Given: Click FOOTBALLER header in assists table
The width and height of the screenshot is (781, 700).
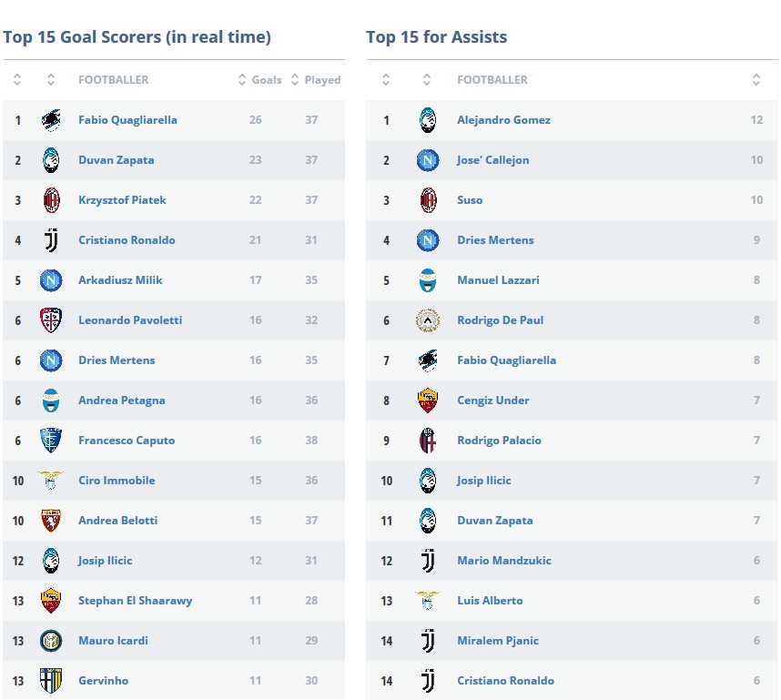Looking at the screenshot, I should point(492,80).
